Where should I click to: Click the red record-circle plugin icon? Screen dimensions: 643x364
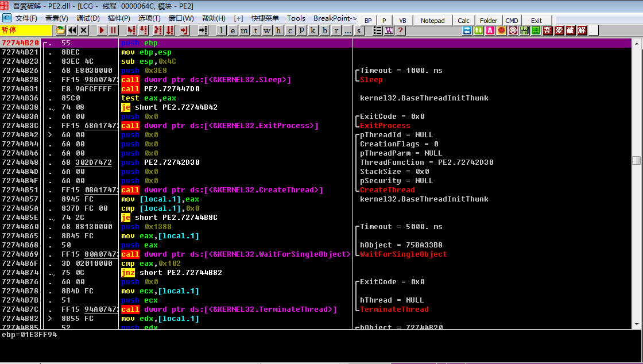(501, 30)
